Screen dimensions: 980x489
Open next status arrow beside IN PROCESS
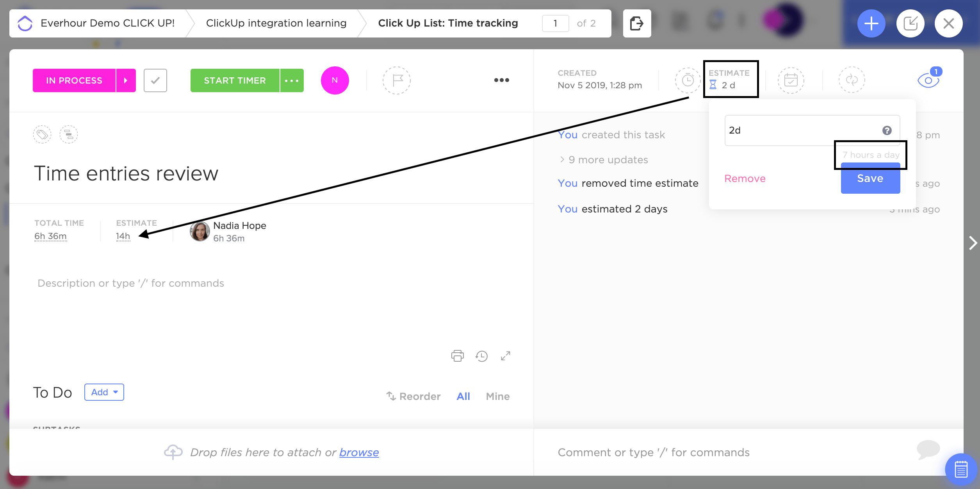(126, 80)
